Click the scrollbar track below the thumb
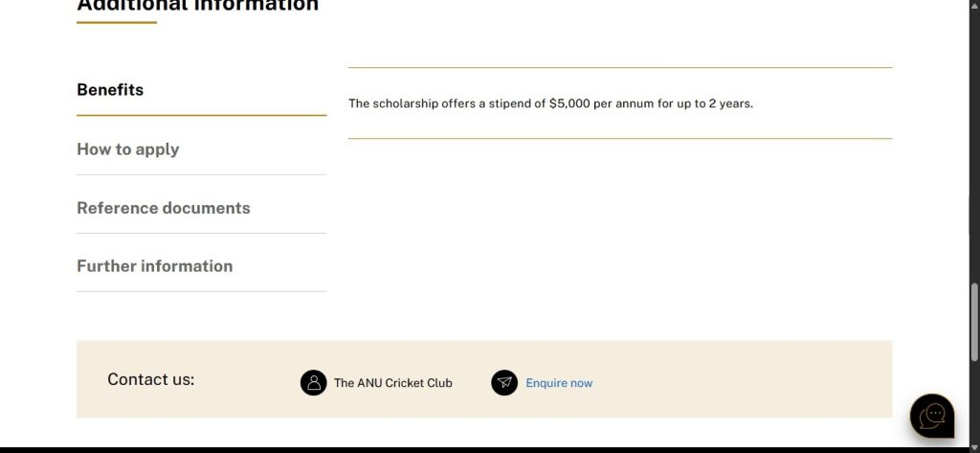980x453 pixels. click(974, 402)
